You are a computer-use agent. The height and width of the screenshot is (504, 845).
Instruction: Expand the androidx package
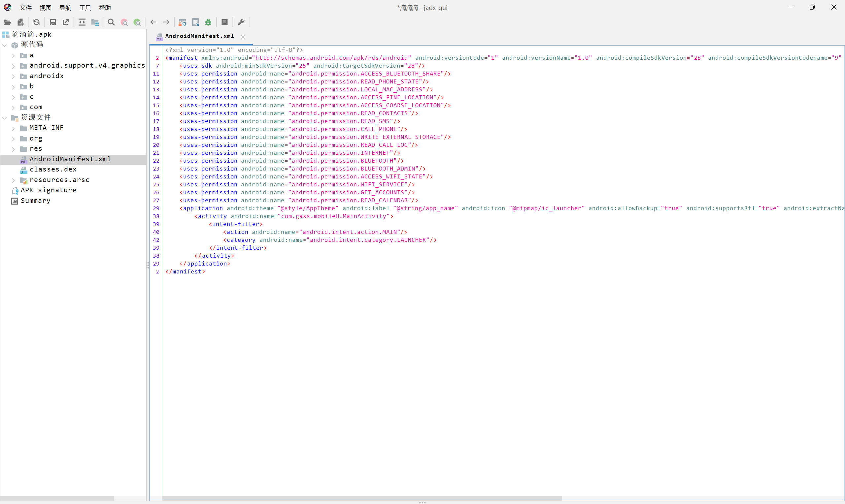(13, 76)
